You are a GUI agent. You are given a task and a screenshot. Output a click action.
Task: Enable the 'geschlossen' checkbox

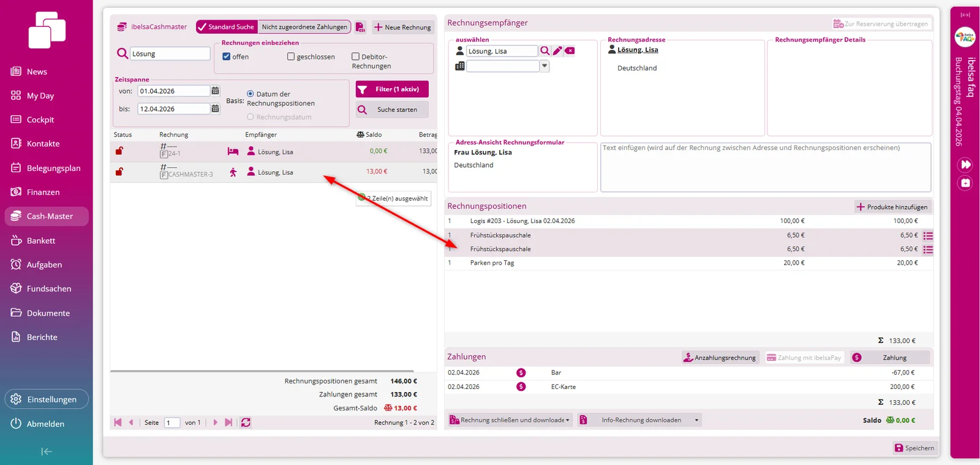coord(291,56)
